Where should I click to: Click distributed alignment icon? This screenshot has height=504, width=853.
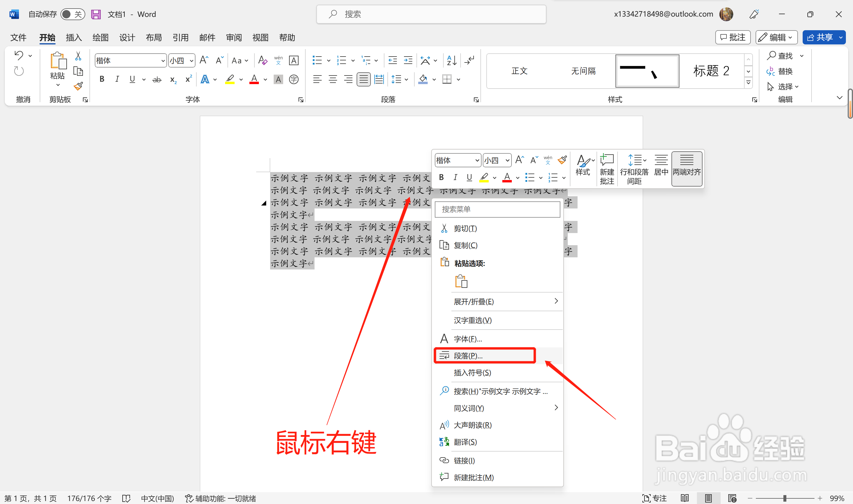click(x=379, y=79)
